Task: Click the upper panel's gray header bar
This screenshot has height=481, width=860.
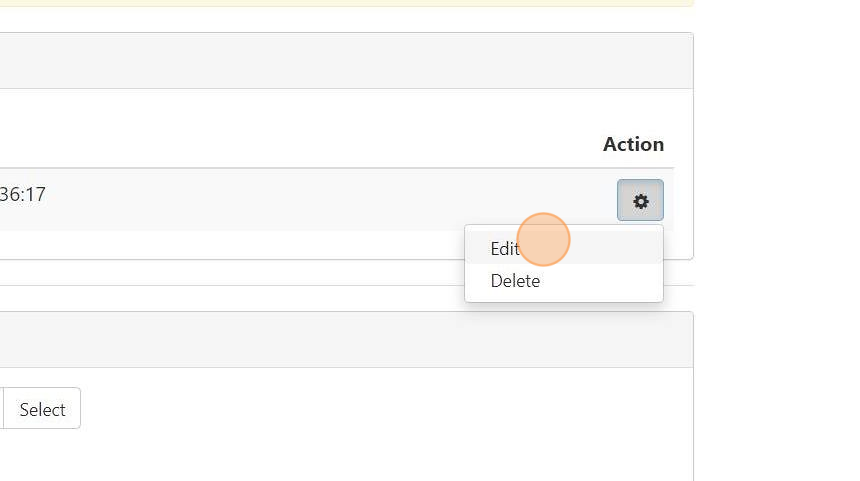Action: pyautogui.click(x=340, y=61)
